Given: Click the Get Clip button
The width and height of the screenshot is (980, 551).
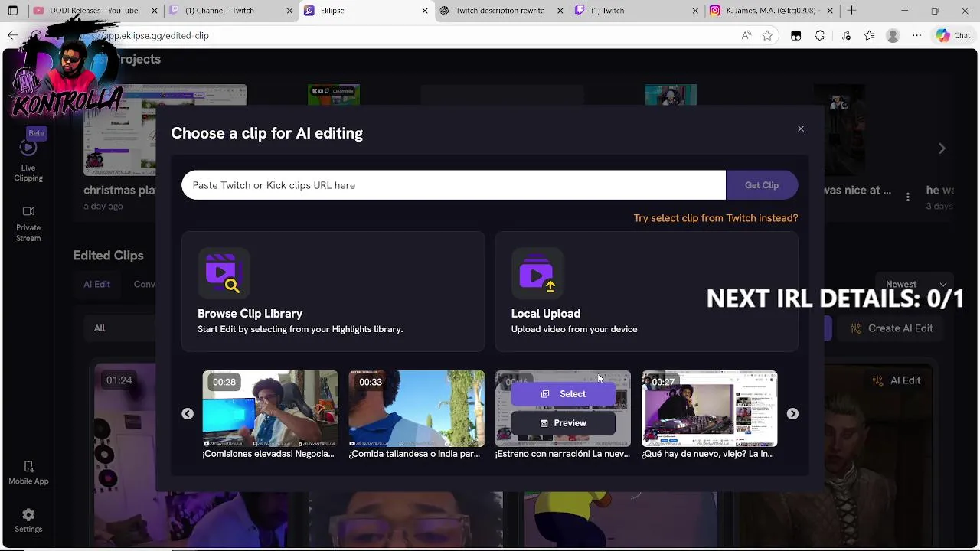Looking at the screenshot, I should 762,185.
